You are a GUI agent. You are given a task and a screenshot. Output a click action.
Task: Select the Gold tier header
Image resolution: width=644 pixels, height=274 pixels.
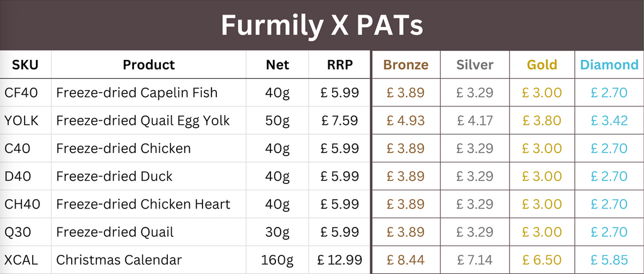[x=541, y=65]
